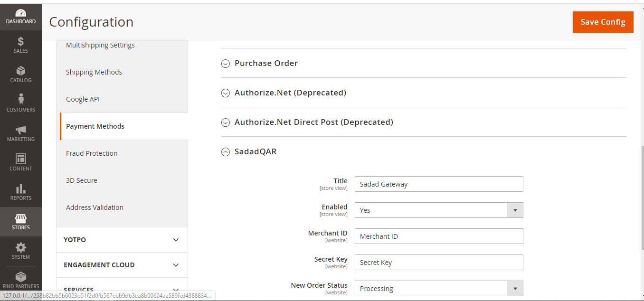Viewport: 644px width, 301px height.
Task: Click the Merchant ID input field
Action: (x=438, y=236)
